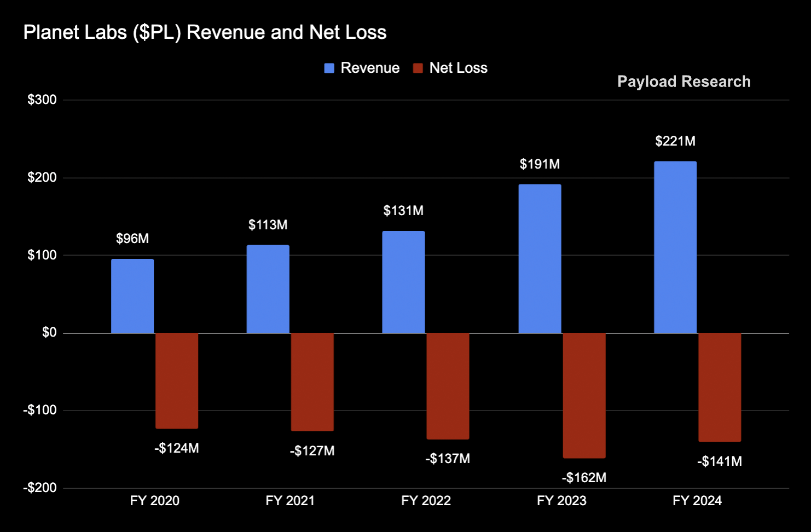Click the -$200 y-axis label

click(40, 488)
